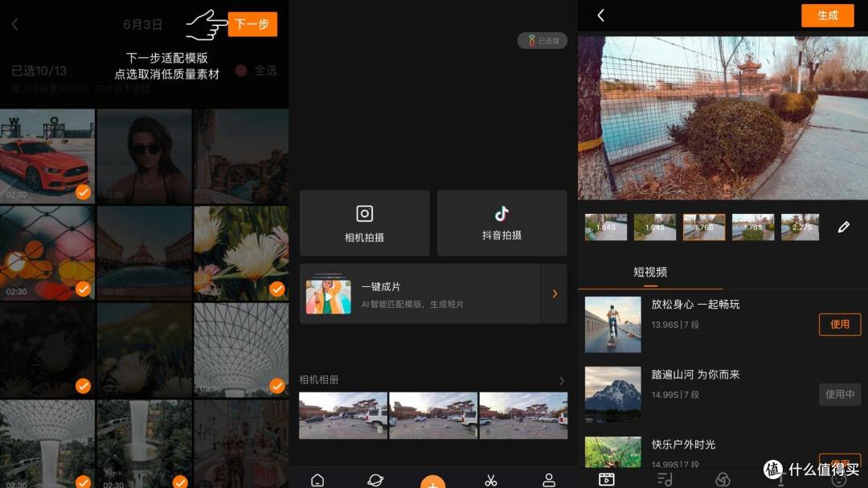The image size is (868, 488).
Task: Tap the 快乐户外时光 template title
Action: coord(683,445)
